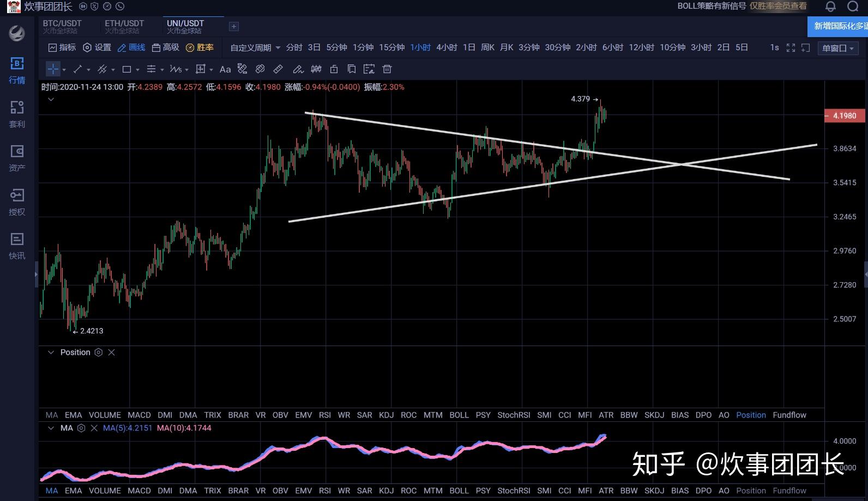Select the 15分钟 timeframe
Viewport: 868px width, 501px height.
(x=391, y=47)
